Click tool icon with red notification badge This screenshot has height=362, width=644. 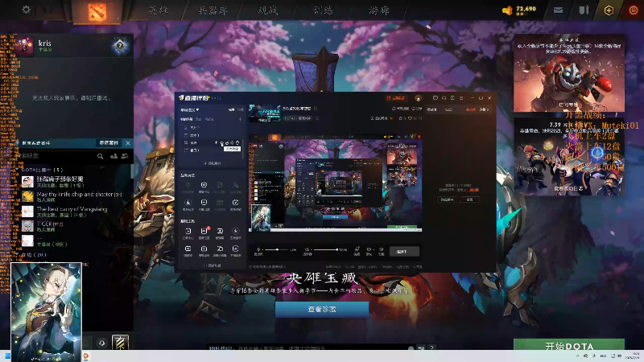click(204, 232)
